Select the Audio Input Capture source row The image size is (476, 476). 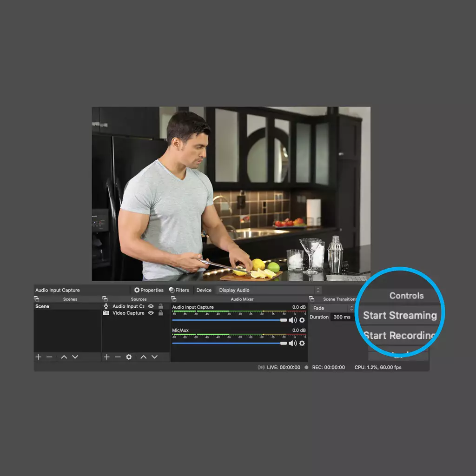(135, 306)
